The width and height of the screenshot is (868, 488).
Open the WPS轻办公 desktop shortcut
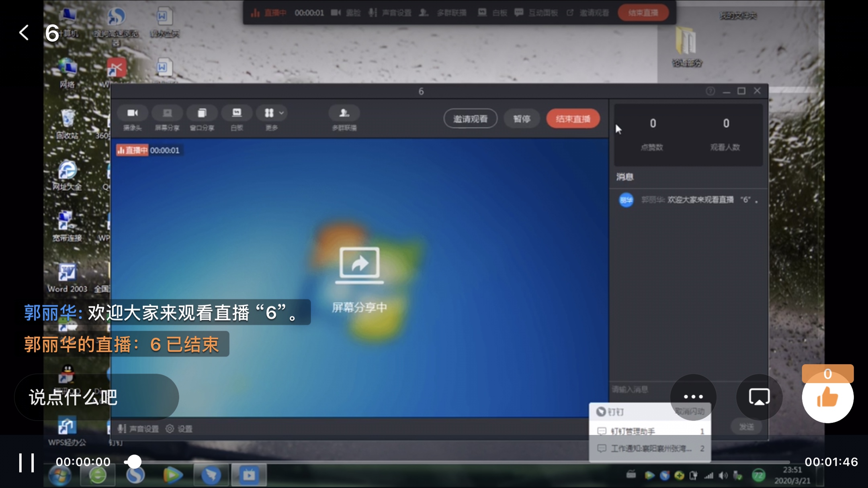[x=67, y=432]
